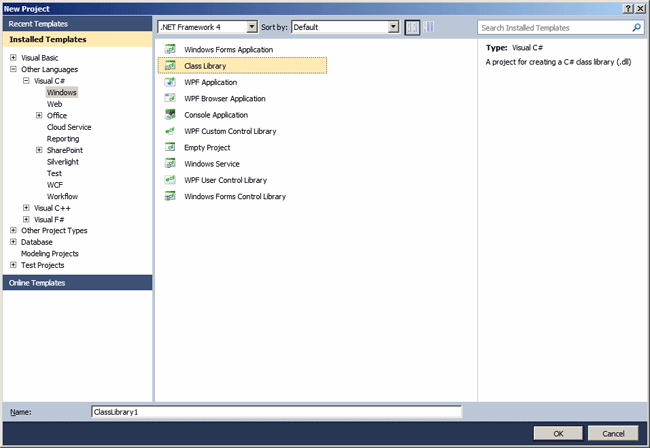This screenshot has width=650, height=448.
Task: Select the Office tree label
Action: point(57,116)
